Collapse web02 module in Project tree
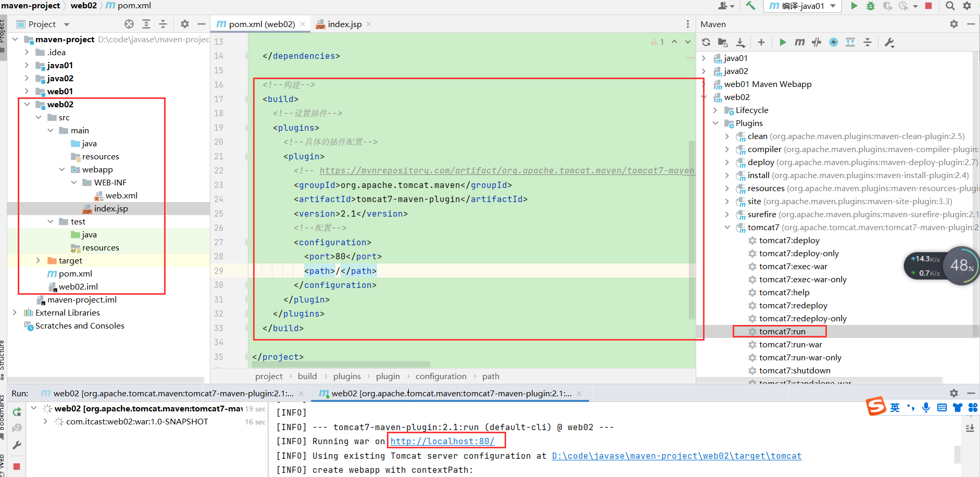This screenshot has height=477, width=980. coord(27,104)
